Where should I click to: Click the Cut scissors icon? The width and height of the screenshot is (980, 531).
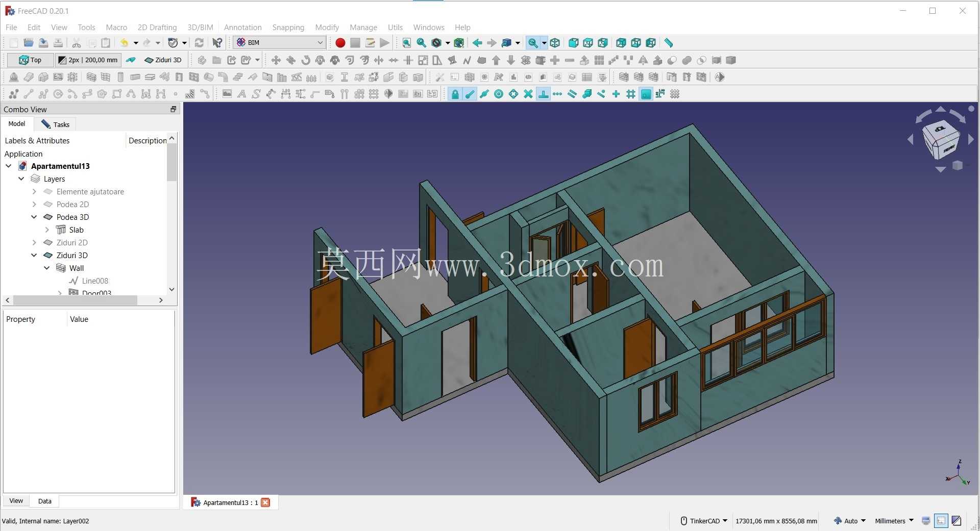[77, 43]
